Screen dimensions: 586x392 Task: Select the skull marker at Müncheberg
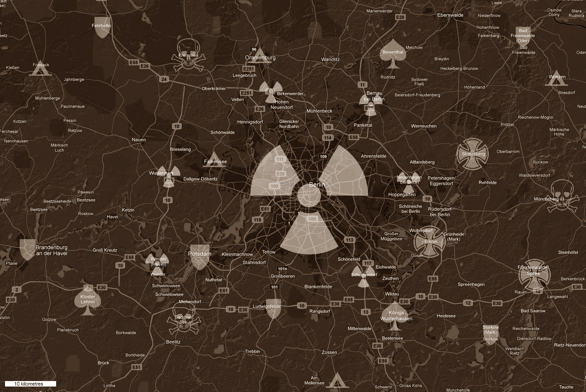coord(562,196)
